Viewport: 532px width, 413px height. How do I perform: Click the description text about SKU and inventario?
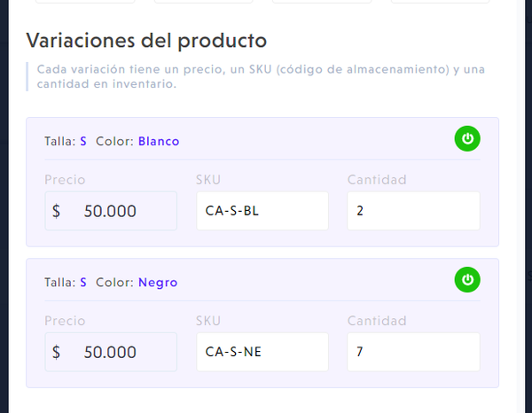[x=261, y=76]
